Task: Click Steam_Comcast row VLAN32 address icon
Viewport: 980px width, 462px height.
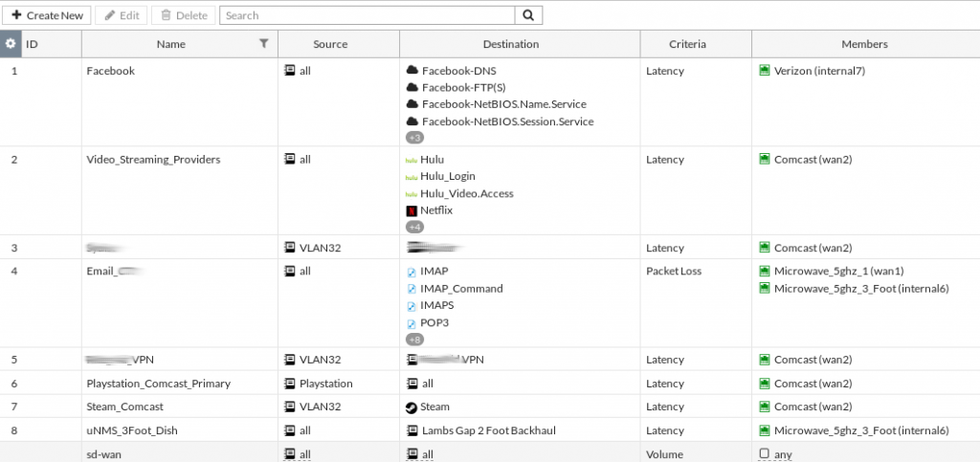Action: pos(290,407)
